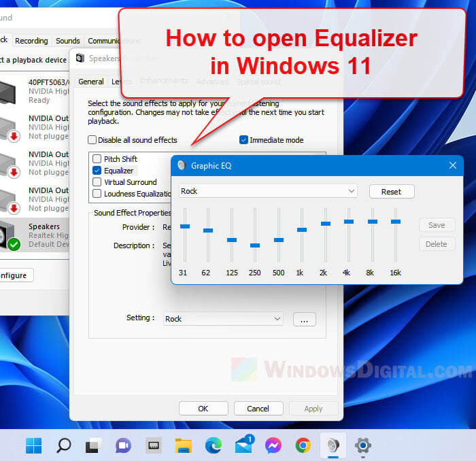Click the 125 Hz band slider
The image size is (476, 461).
232,240
